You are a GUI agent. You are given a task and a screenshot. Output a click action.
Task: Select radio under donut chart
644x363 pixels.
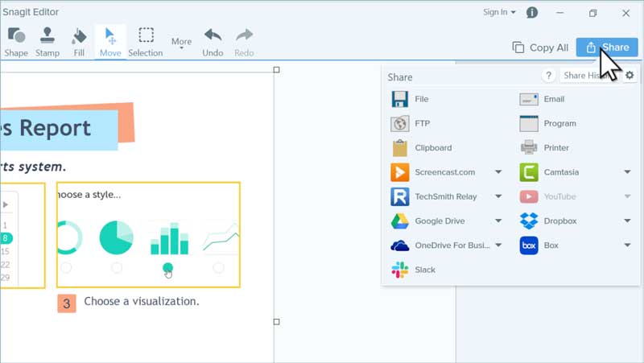point(66,268)
